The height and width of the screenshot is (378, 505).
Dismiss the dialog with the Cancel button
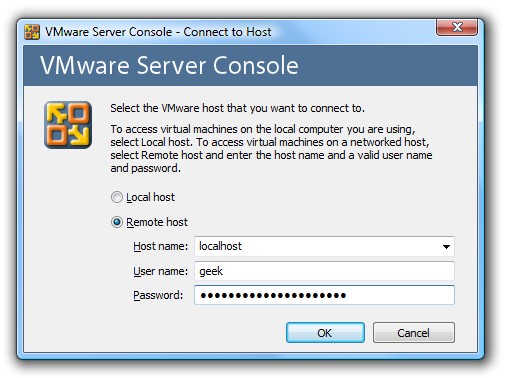(413, 333)
